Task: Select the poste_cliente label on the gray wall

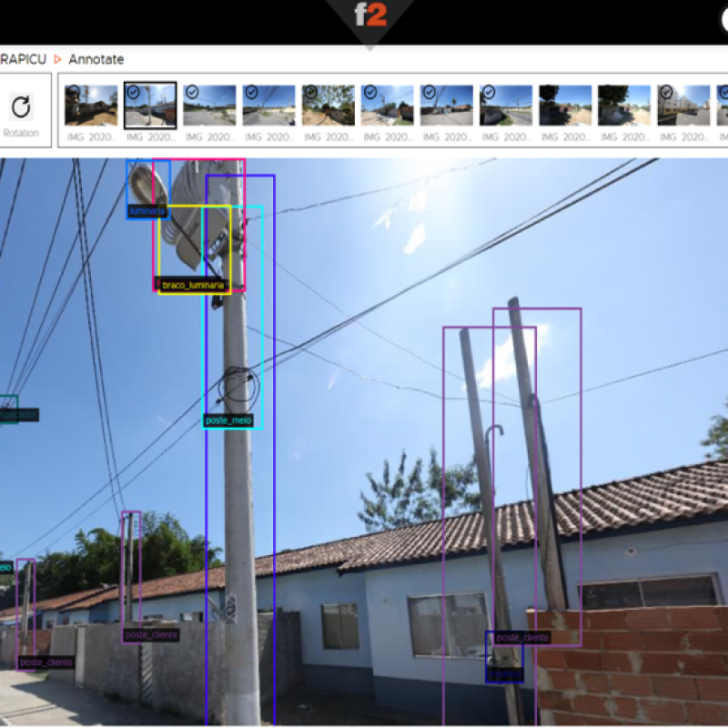Action: (x=150, y=635)
